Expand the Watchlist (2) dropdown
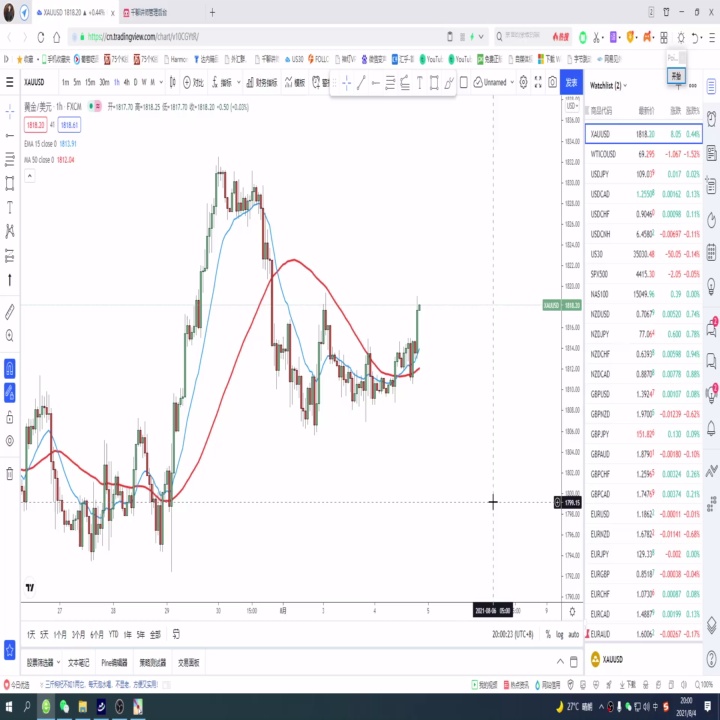The image size is (720, 720). (x=608, y=85)
